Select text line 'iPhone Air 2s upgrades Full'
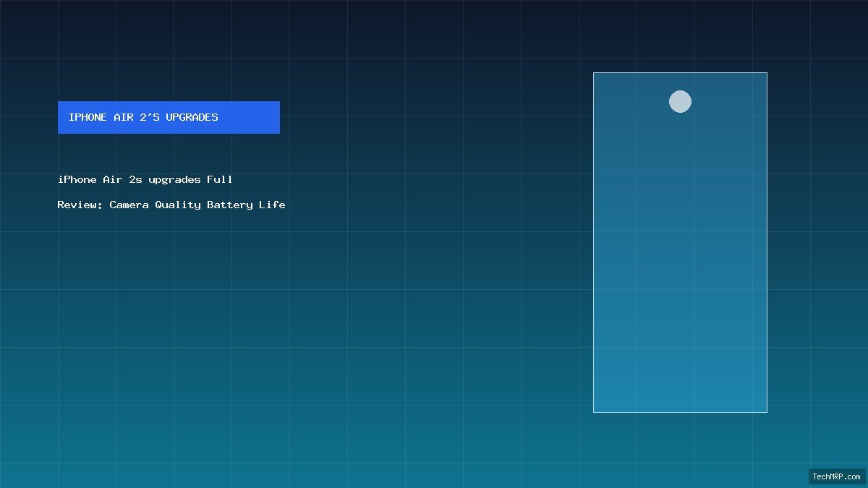868x488 pixels. point(145,179)
